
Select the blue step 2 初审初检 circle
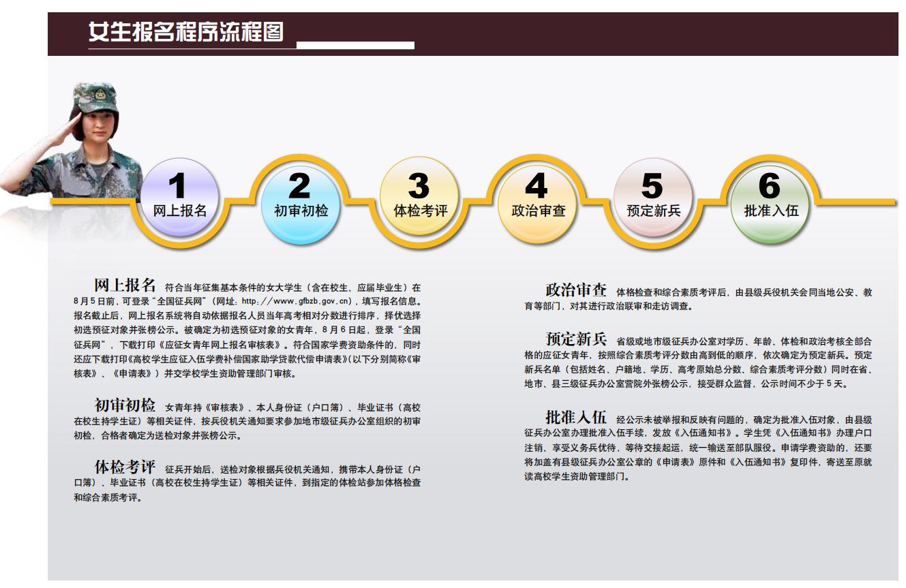(300, 198)
